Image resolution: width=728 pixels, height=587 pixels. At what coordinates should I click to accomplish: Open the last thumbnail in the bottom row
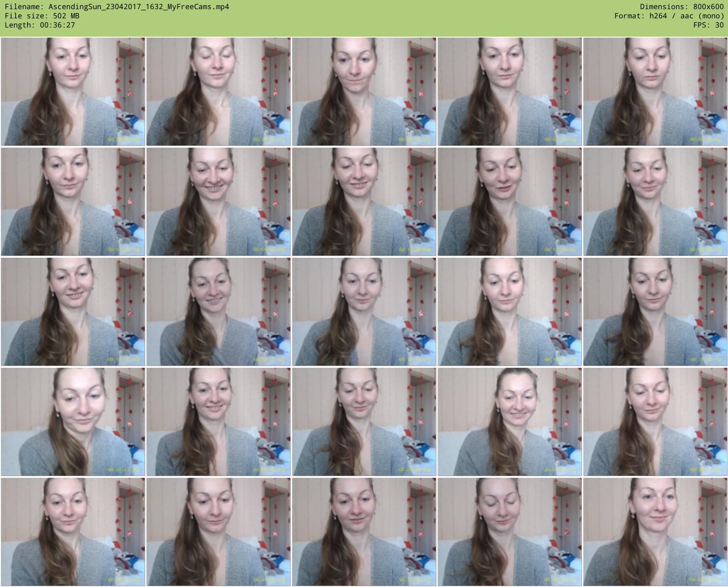point(655,532)
